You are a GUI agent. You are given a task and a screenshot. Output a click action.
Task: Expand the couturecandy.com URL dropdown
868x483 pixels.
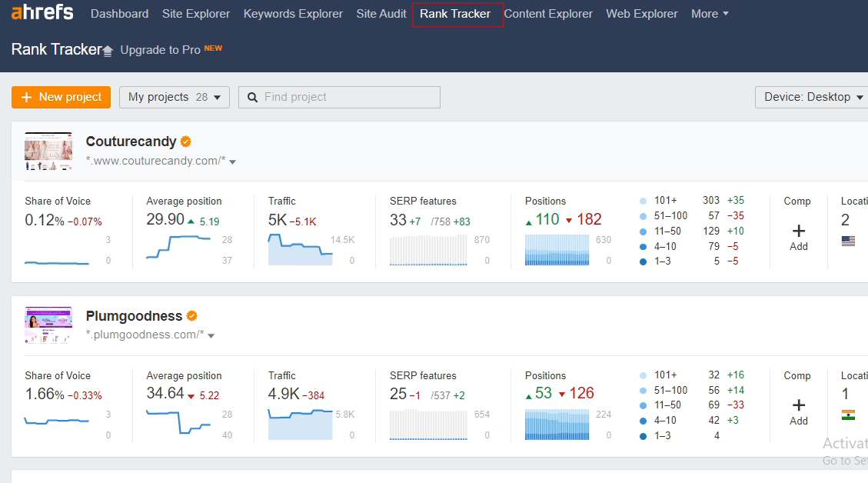(x=232, y=162)
